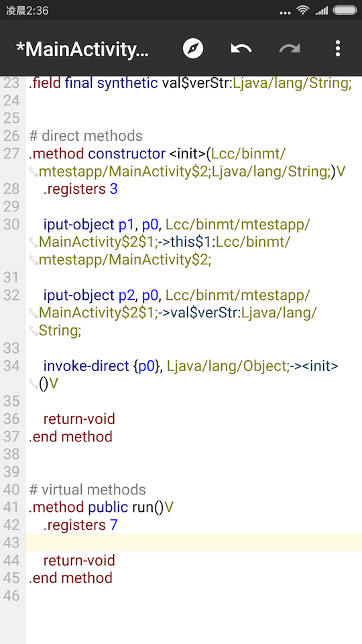This screenshot has height=644, width=362.
Task: Tap the '# virtual methods' comment line
Action: point(87,490)
